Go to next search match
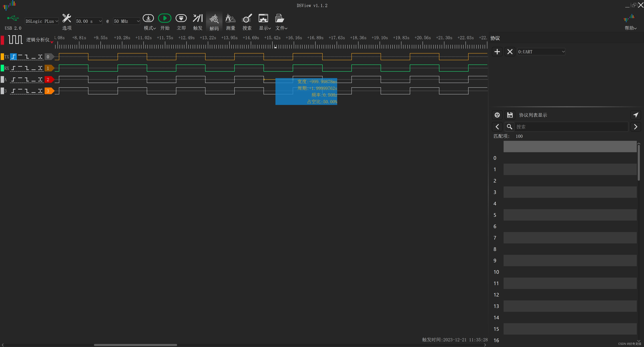The image size is (644, 347). [x=636, y=127]
